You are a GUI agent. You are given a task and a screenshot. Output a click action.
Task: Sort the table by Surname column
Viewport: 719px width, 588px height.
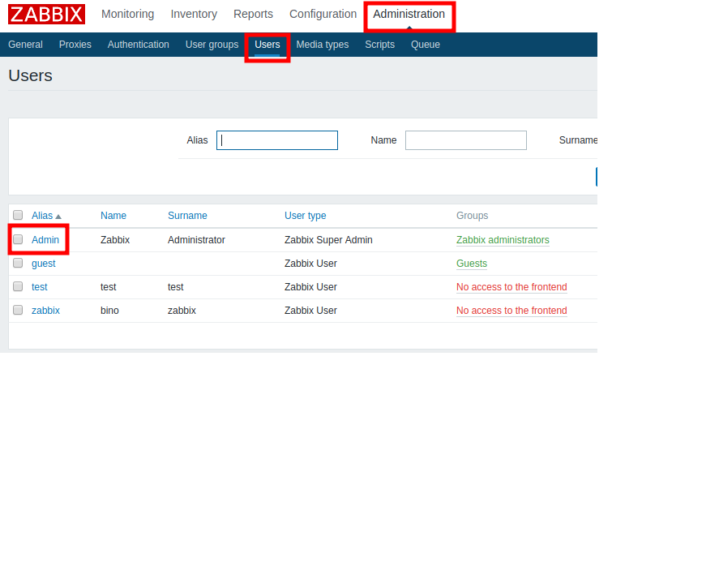(x=187, y=216)
